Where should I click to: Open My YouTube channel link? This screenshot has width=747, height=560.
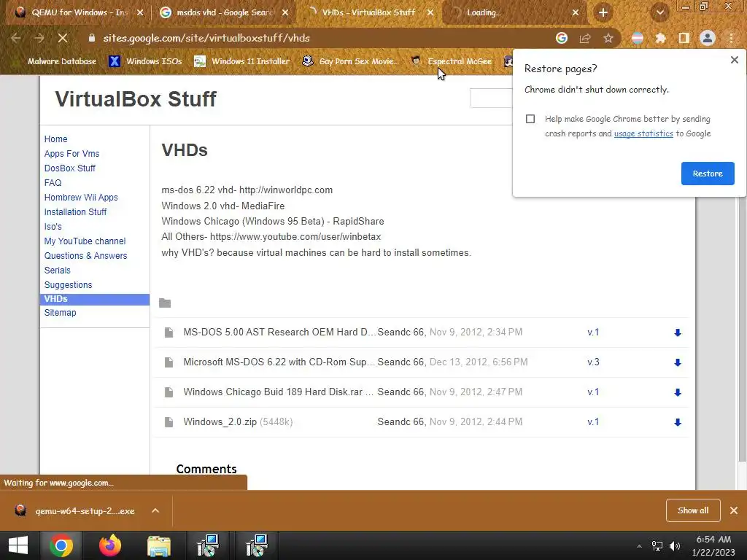[x=85, y=241]
